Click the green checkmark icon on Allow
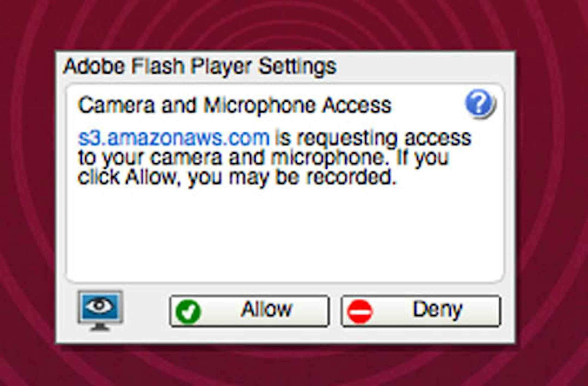This screenshot has width=588, height=386. (x=188, y=311)
